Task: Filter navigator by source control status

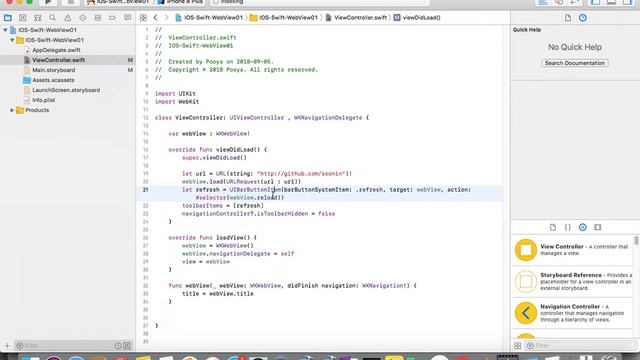Action: [x=127, y=346]
